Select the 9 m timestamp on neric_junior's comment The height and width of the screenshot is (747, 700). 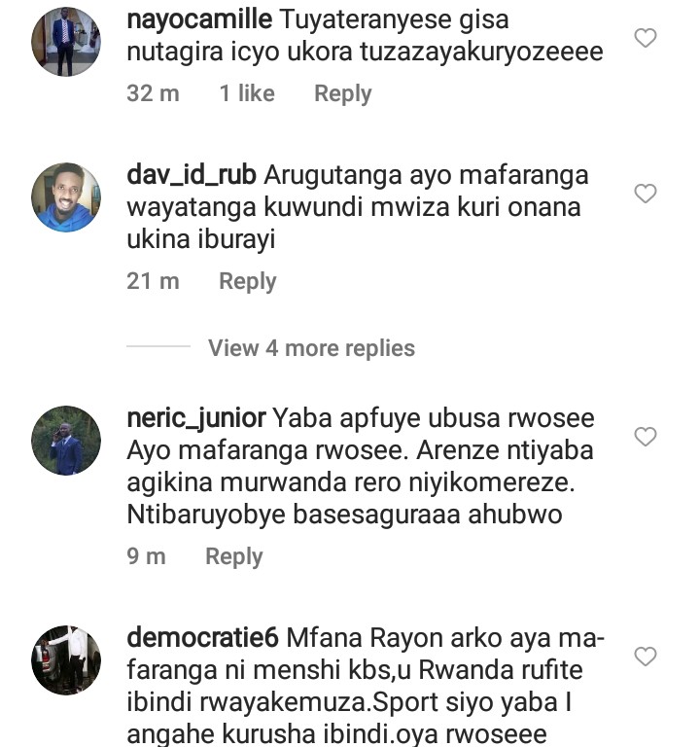[x=146, y=556]
